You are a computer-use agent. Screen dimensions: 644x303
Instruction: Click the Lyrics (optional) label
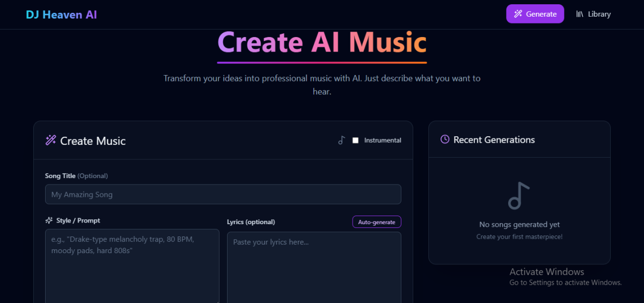click(251, 222)
